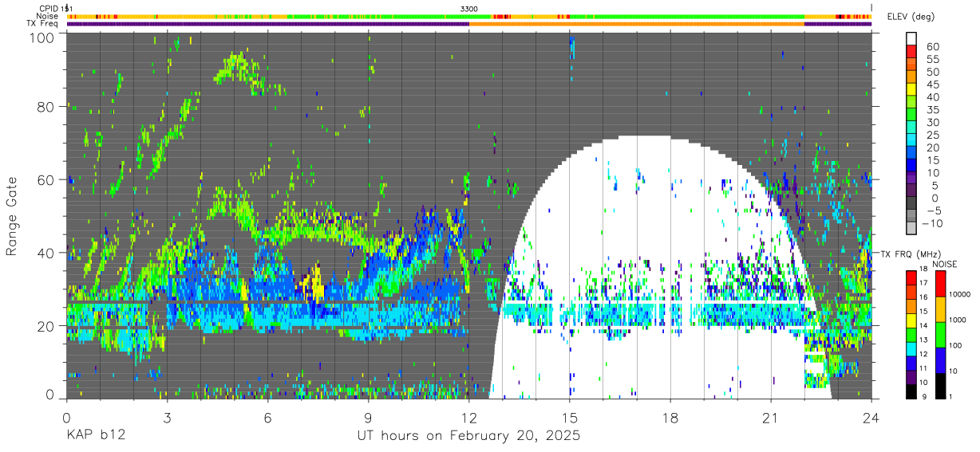Click the 12 label on UT hours axis
980x452 pixels.
point(468,418)
